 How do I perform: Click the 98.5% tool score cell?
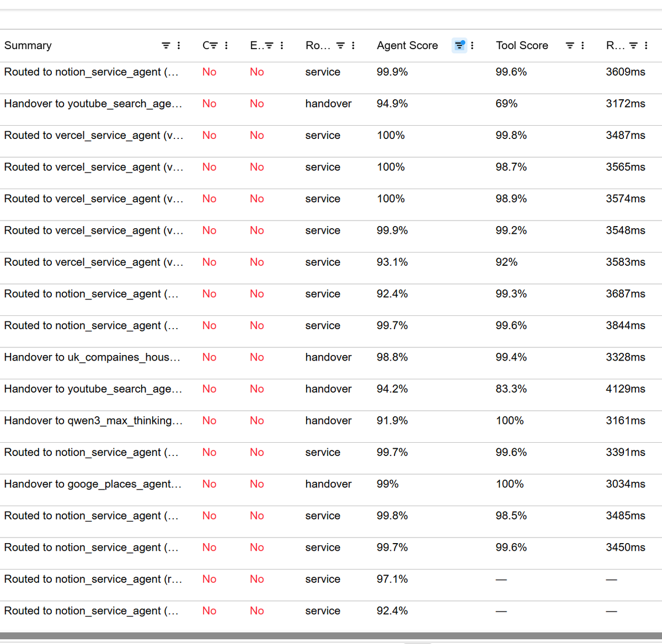coord(511,516)
